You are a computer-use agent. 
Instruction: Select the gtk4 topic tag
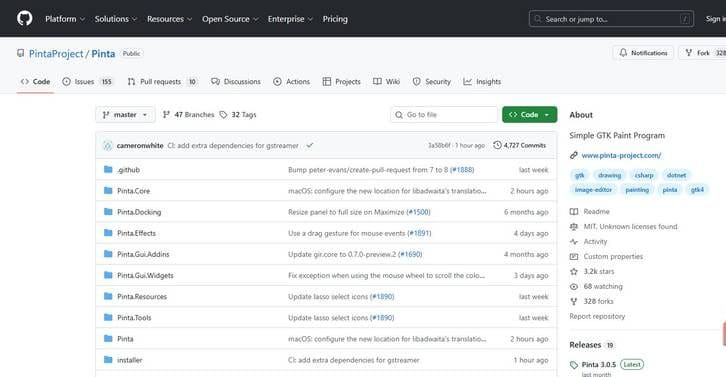coord(697,190)
